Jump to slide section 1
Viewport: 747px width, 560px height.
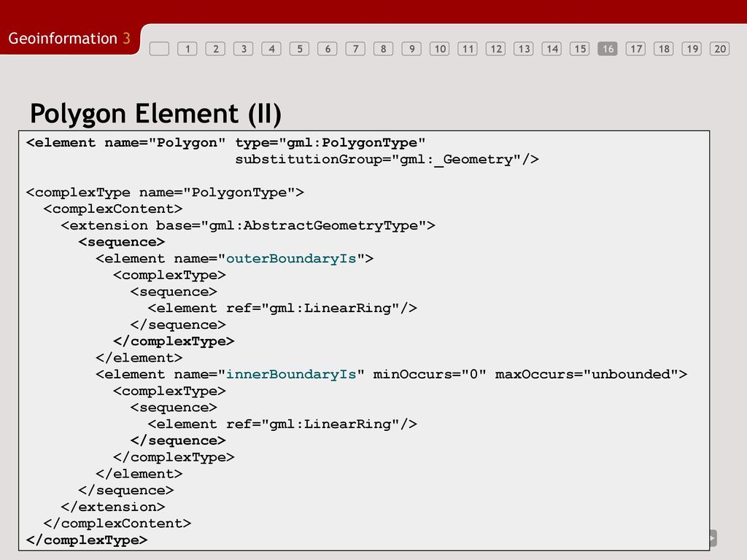click(x=187, y=49)
